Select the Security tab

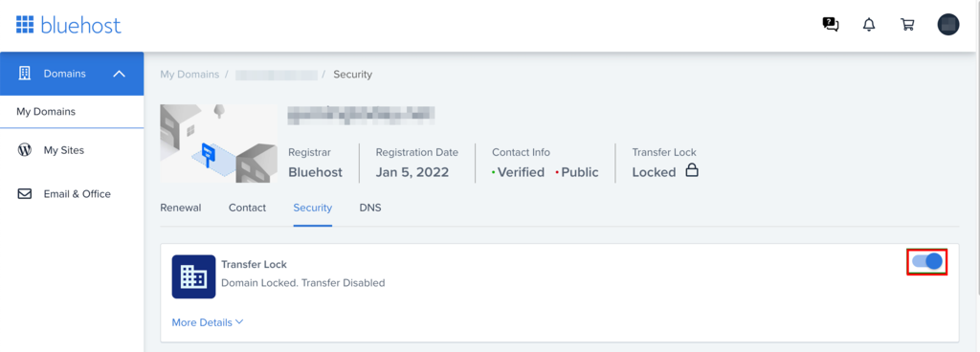313,208
